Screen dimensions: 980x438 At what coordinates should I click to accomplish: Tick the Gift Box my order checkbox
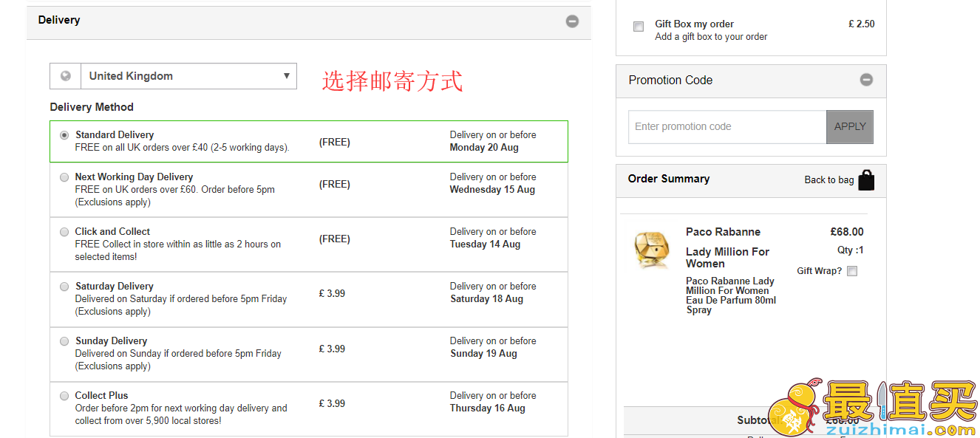(639, 27)
